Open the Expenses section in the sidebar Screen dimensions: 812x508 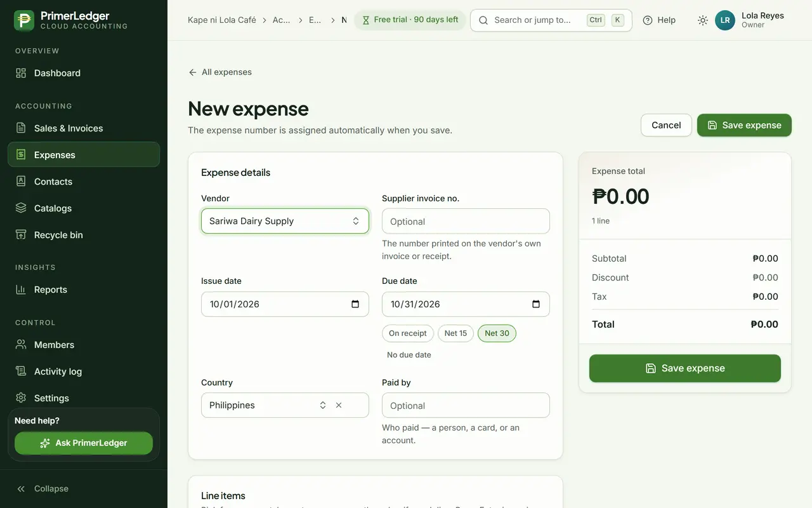[84, 155]
